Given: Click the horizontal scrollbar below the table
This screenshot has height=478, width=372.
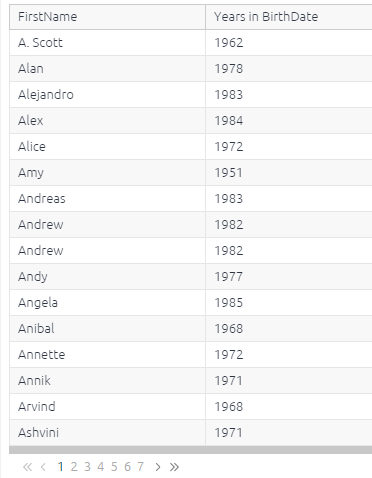Looking at the screenshot, I should [x=190, y=450].
